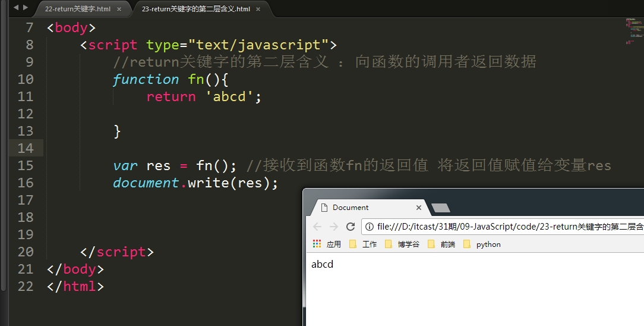Click the Sublime minimap preview
644x326 pixels.
(x=634, y=31)
